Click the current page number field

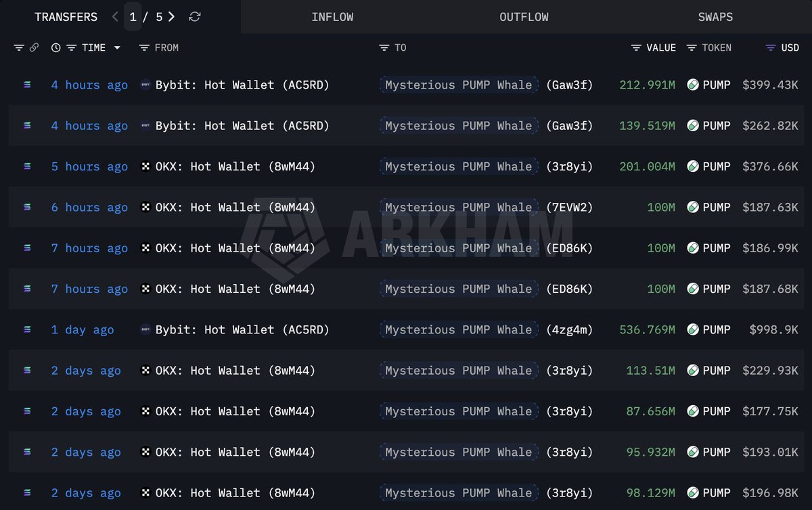click(x=133, y=17)
